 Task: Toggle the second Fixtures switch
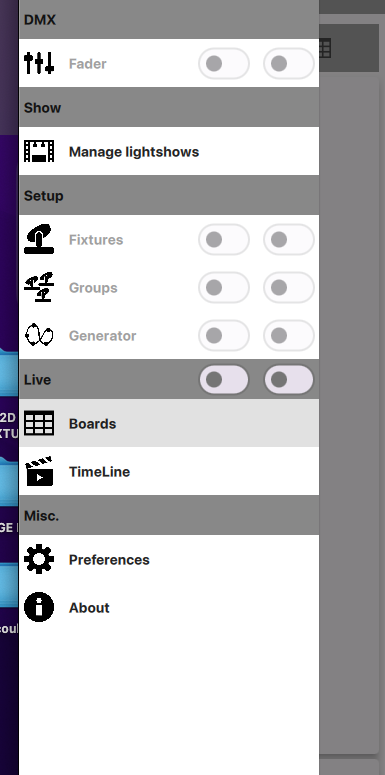(x=289, y=239)
